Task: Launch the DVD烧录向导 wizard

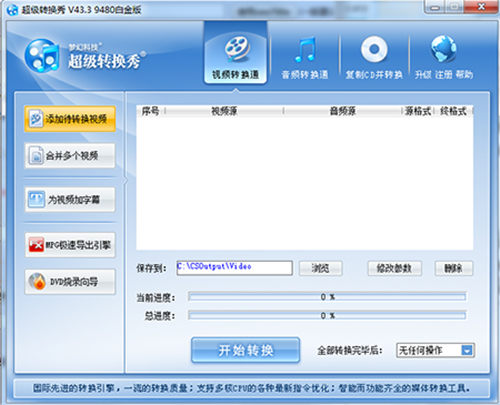Action: pos(70,282)
